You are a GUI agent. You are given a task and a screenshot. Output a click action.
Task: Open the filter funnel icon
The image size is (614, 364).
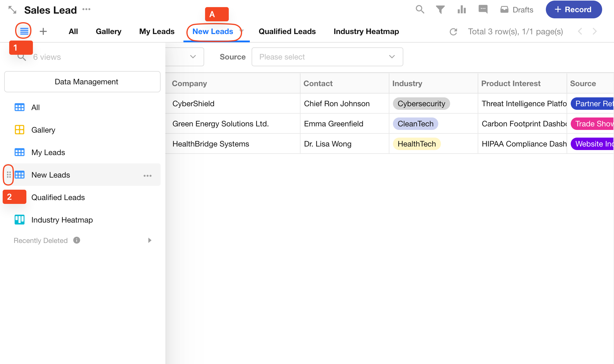[440, 9]
